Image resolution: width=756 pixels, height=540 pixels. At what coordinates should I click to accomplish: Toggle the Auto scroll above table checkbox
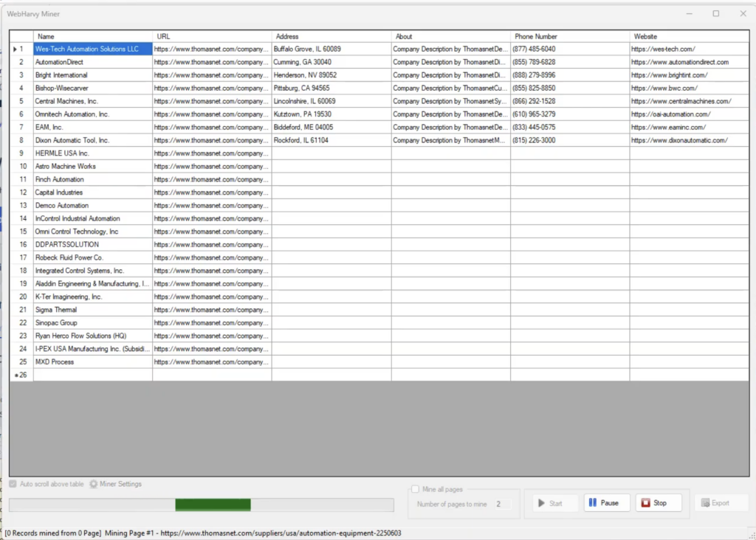[x=13, y=484]
